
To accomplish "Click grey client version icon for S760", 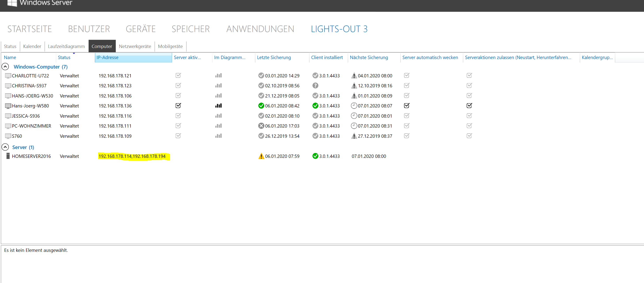I will pyautogui.click(x=315, y=136).
